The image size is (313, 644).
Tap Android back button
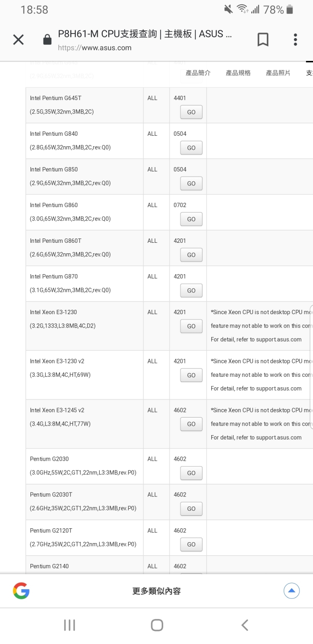click(x=245, y=625)
